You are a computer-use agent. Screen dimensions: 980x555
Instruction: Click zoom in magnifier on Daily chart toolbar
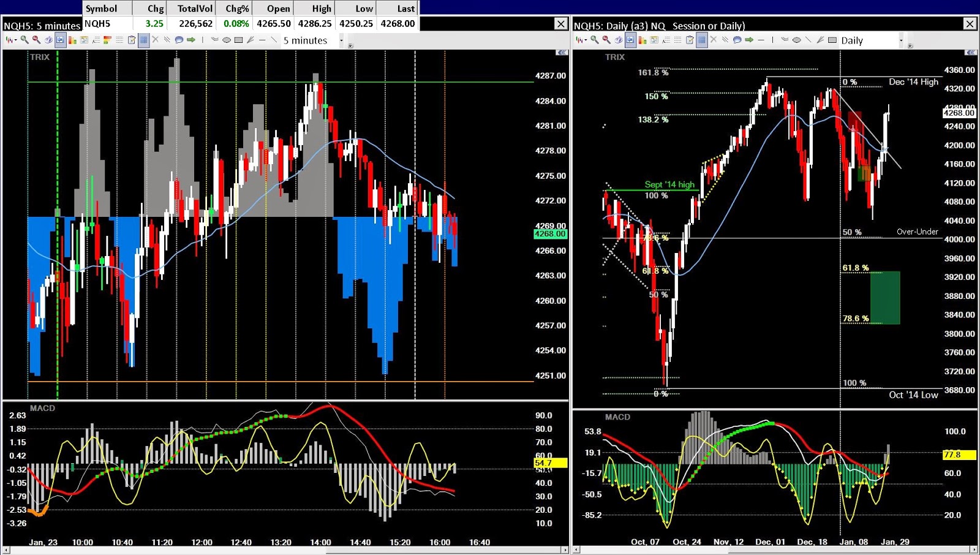point(595,40)
